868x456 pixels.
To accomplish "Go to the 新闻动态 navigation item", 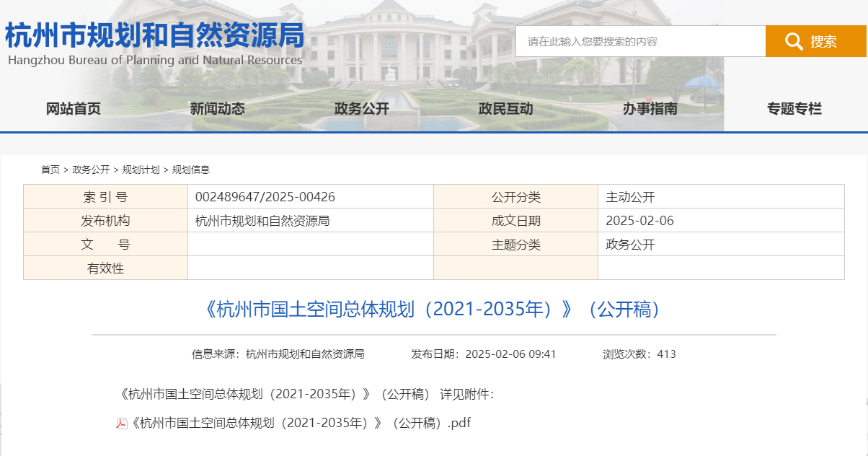I will click(218, 109).
